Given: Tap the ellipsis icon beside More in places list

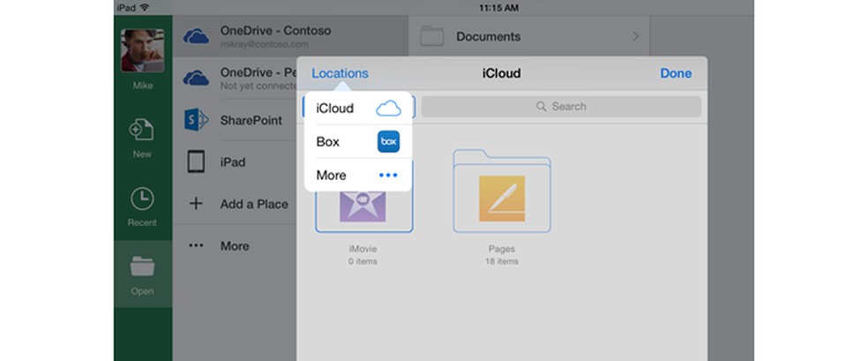Looking at the screenshot, I should point(196,245).
